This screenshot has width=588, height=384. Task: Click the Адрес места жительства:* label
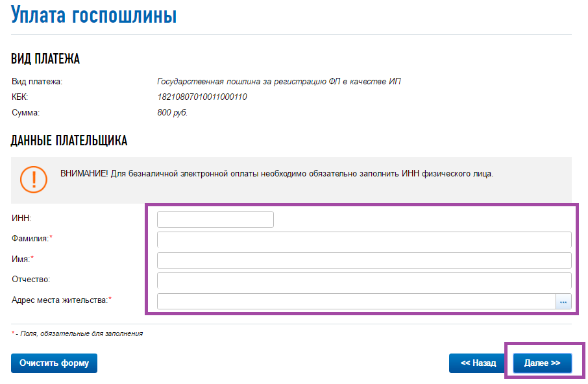(x=62, y=300)
